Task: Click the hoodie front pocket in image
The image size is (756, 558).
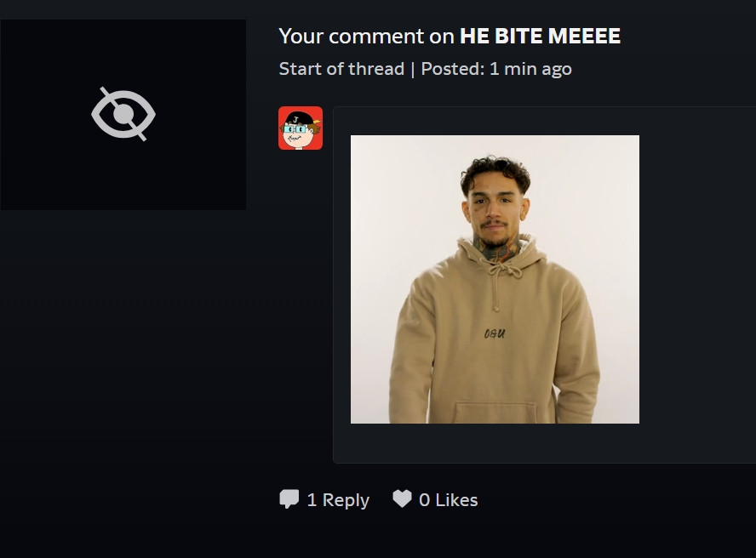Action: click(x=495, y=412)
